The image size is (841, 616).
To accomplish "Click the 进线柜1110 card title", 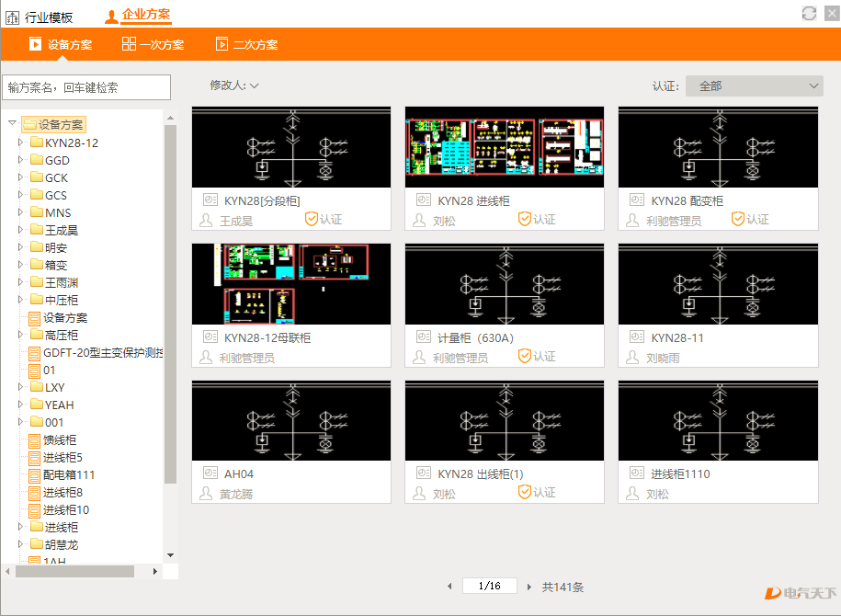I will [x=681, y=473].
